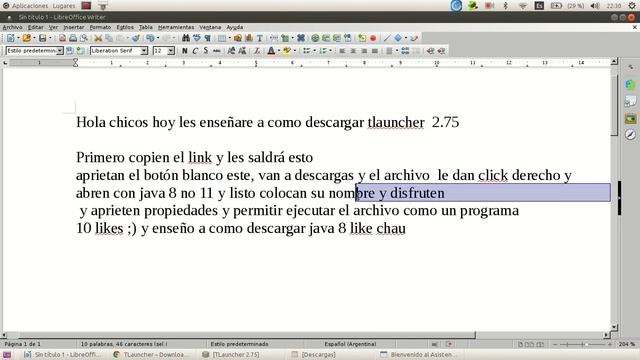Center align the text
Viewport: 640px width, 360px height.
pos(353,51)
